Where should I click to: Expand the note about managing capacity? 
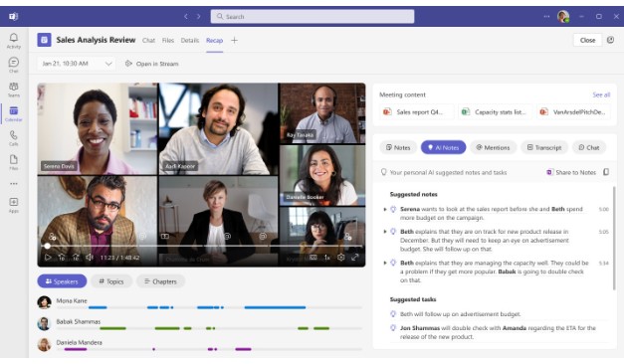385,263
